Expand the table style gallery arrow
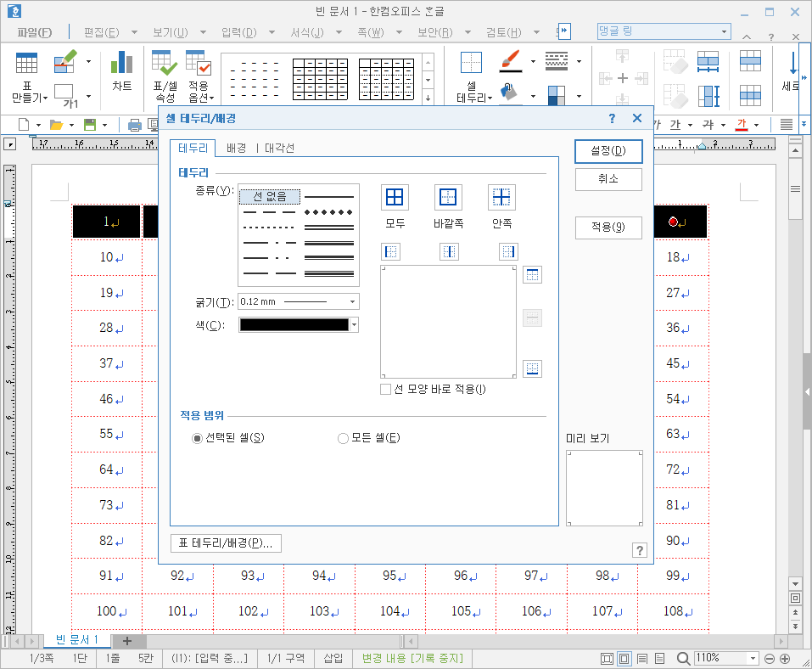 428,97
